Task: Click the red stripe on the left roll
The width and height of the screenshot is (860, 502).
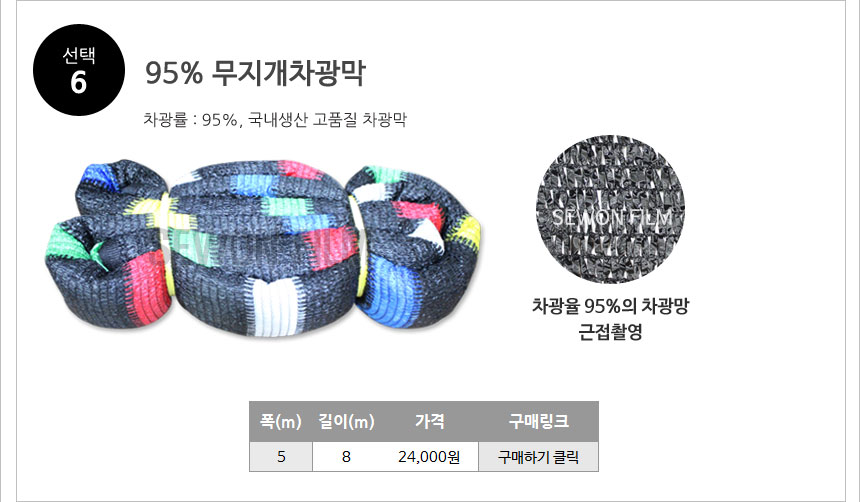Action: 147,291
